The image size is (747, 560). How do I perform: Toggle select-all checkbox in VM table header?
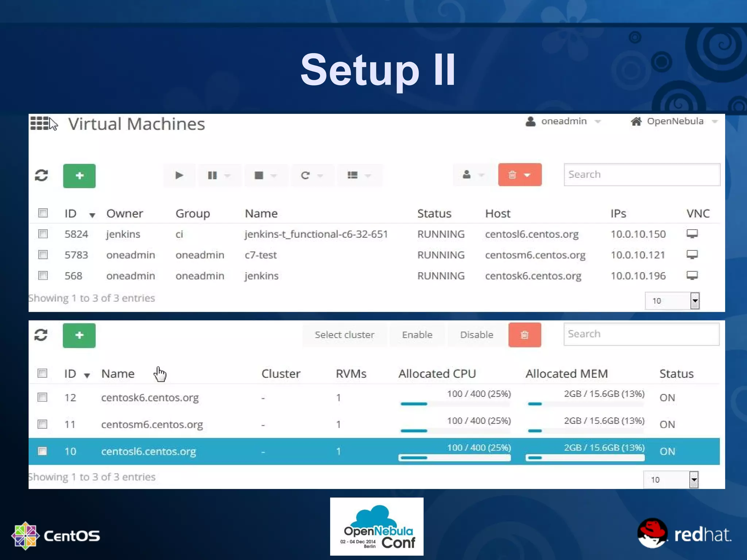43,213
